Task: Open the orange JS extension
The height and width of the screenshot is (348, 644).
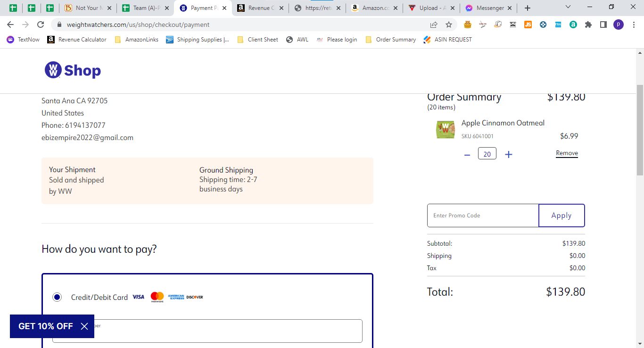Action: (x=528, y=25)
